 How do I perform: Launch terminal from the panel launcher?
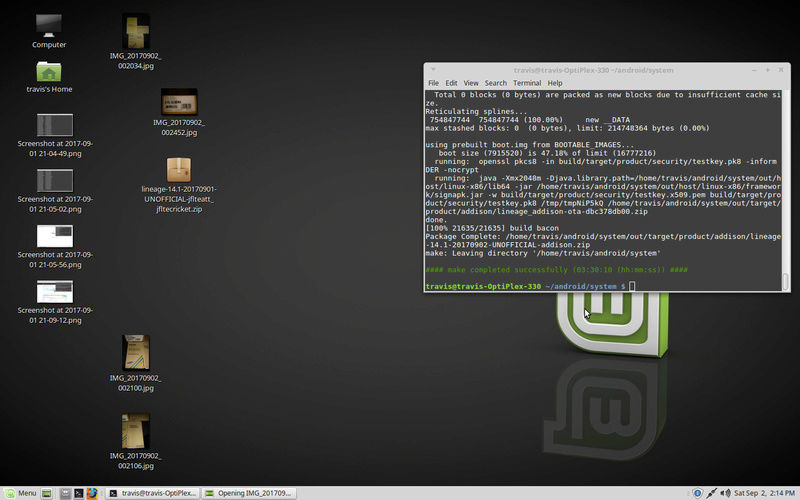(x=78, y=493)
